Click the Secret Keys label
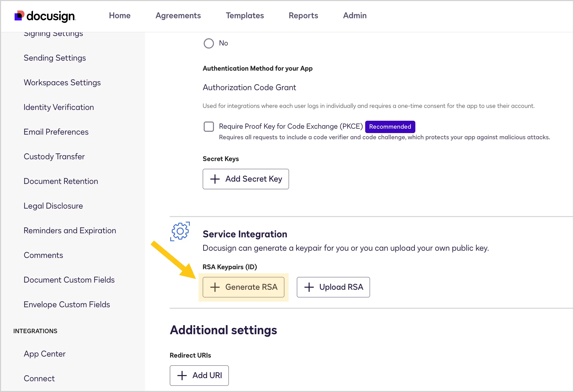The height and width of the screenshot is (392, 574). click(x=221, y=159)
